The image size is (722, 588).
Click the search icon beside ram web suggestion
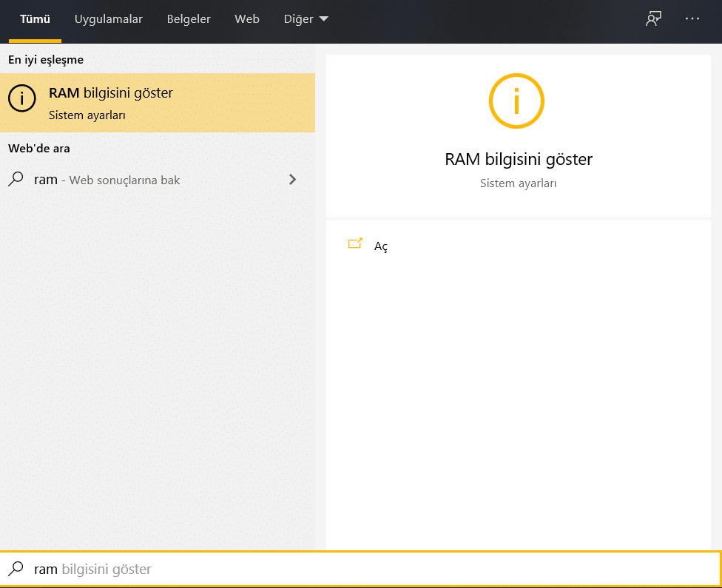pyautogui.click(x=16, y=179)
